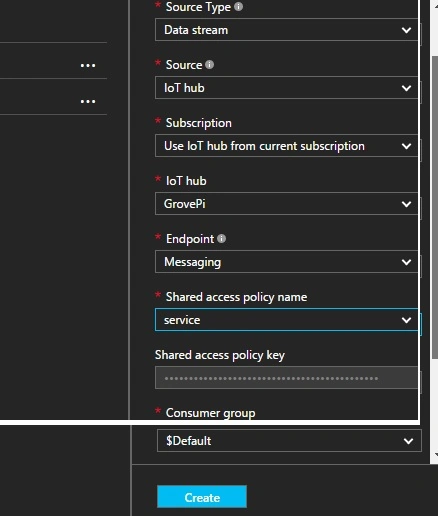438x516 pixels.
Task: Click the chevron arrow beside service
Action: pyautogui.click(x=406, y=320)
